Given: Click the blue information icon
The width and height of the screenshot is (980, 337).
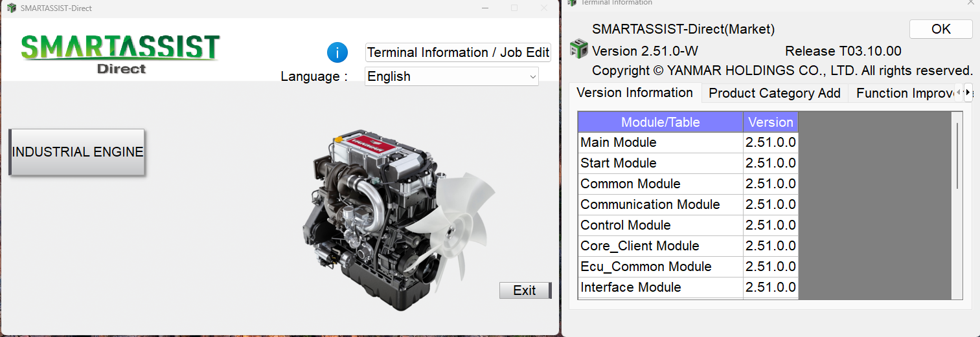Looking at the screenshot, I should click(x=337, y=52).
